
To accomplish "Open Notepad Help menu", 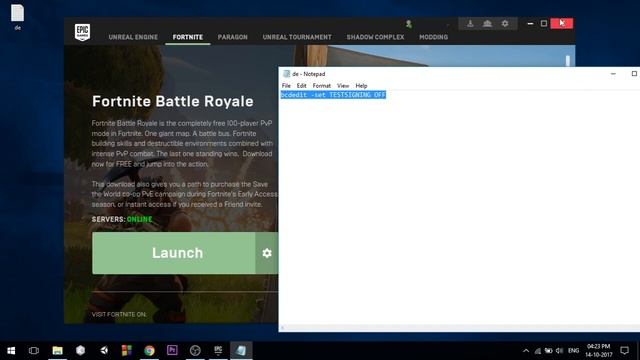I will click(x=361, y=86).
